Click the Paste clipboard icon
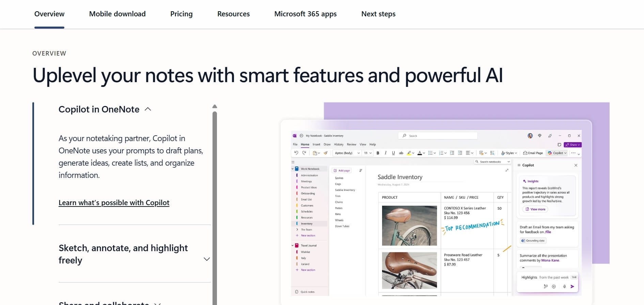Screen dimensions: 644x305 click(x=315, y=153)
